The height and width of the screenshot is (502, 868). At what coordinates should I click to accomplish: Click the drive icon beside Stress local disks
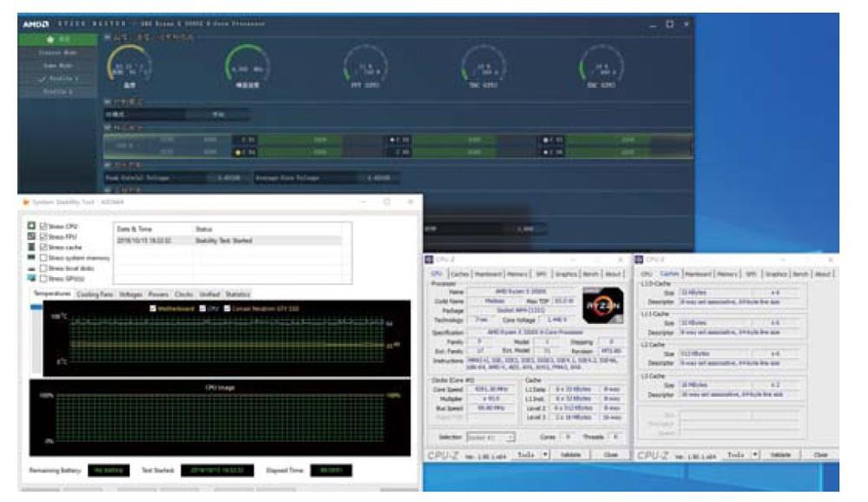click(x=31, y=268)
